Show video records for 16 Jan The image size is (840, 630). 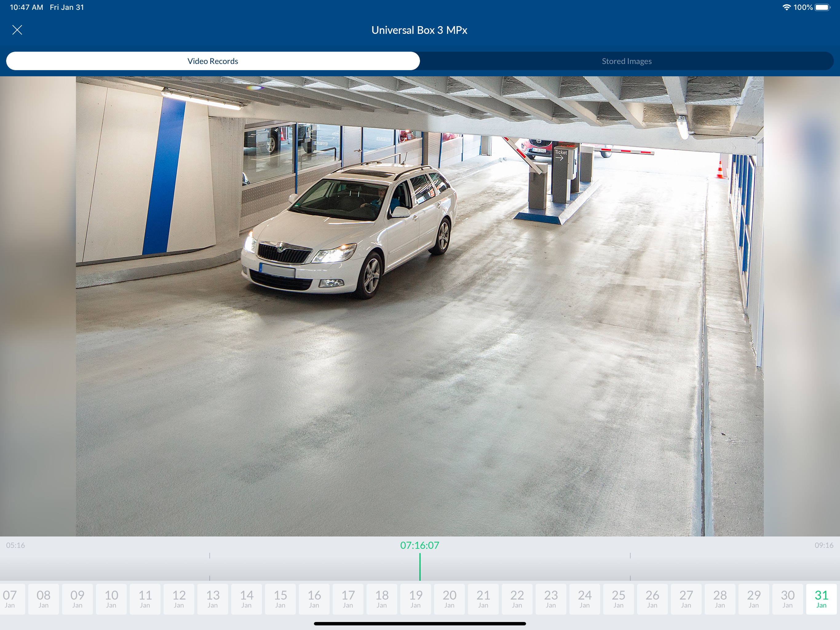[x=314, y=599]
